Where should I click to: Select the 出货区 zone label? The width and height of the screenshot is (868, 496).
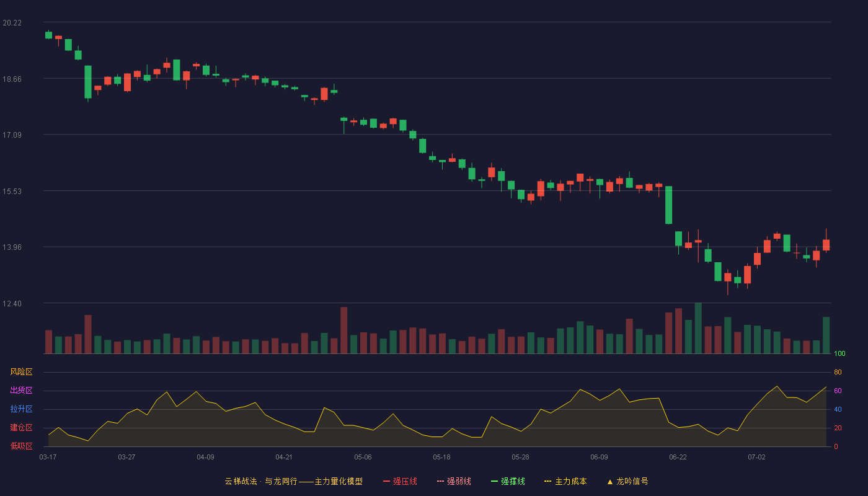point(21,391)
